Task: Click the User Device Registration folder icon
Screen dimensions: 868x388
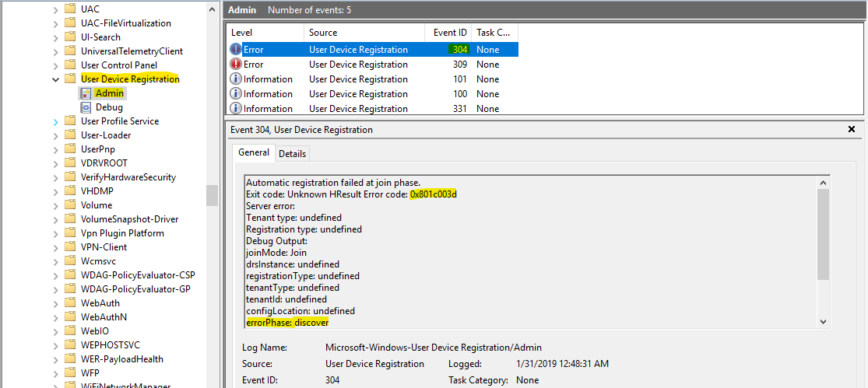Action: (x=70, y=79)
